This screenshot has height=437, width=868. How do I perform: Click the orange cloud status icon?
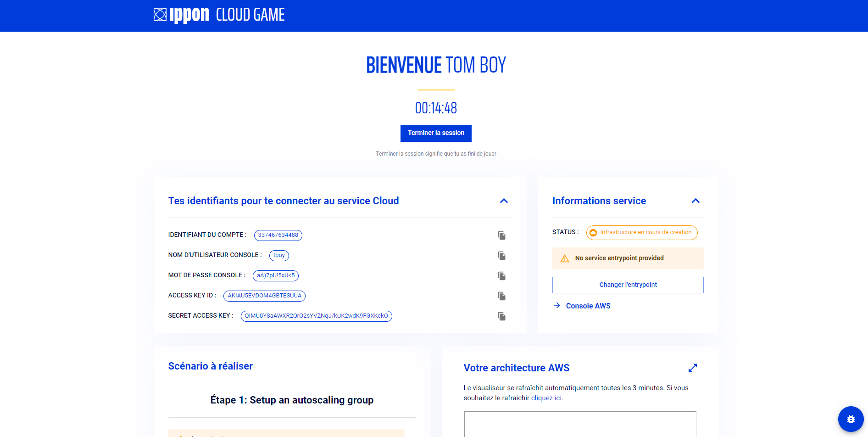[593, 233]
